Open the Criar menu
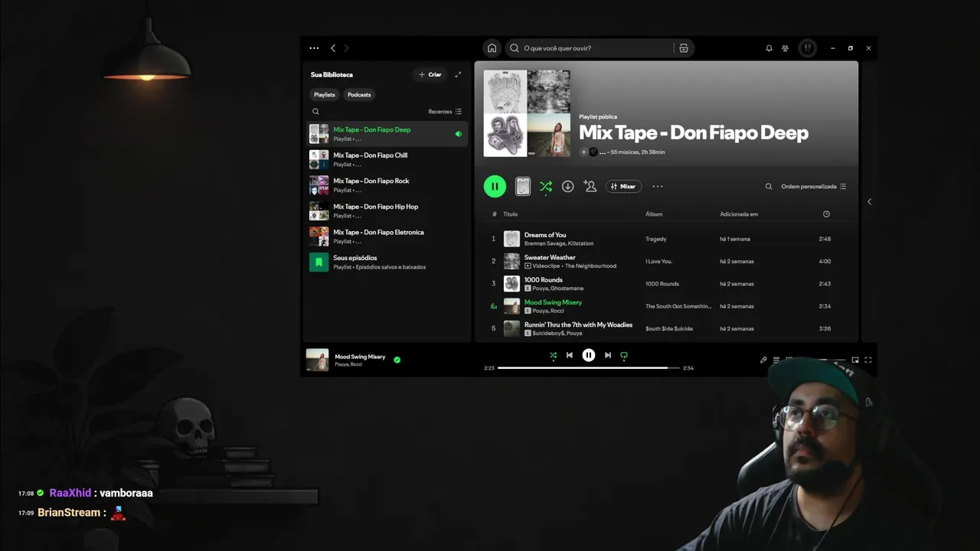 (x=430, y=74)
